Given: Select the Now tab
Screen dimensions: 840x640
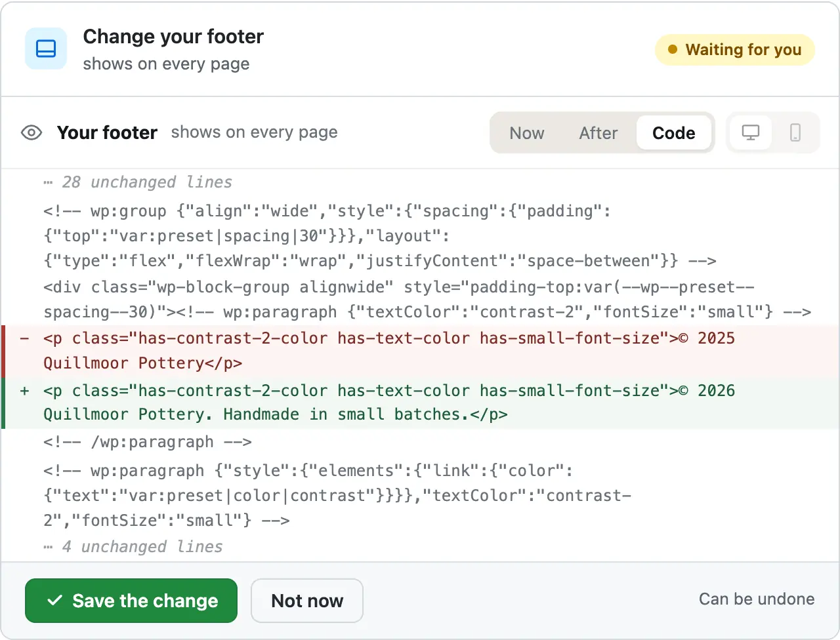Looking at the screenshot, I should click(527, 133).
